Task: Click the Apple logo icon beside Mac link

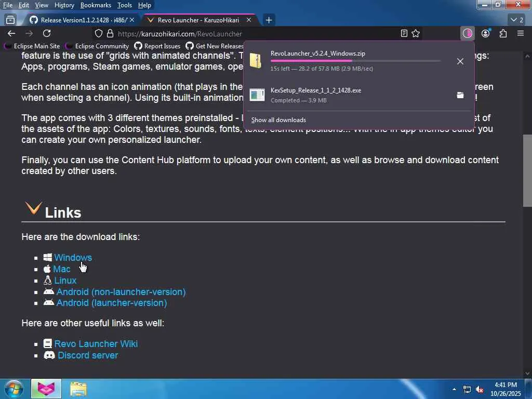Action: 47,269
